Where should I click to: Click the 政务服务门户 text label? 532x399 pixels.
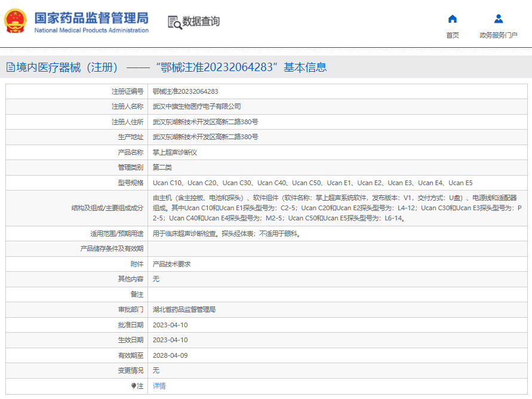[x=499, y=35]
